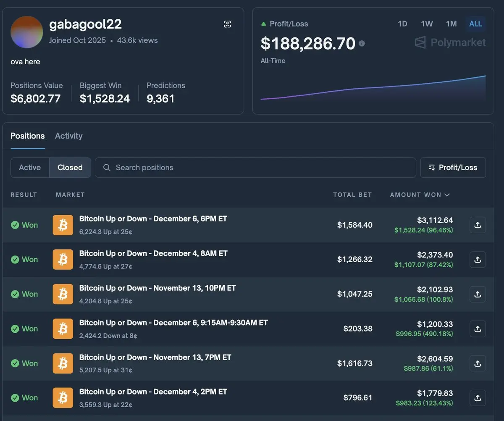Share the December 6, 9:15AM-9:30AM position
504x421 pixels.
tap(478, 329)
